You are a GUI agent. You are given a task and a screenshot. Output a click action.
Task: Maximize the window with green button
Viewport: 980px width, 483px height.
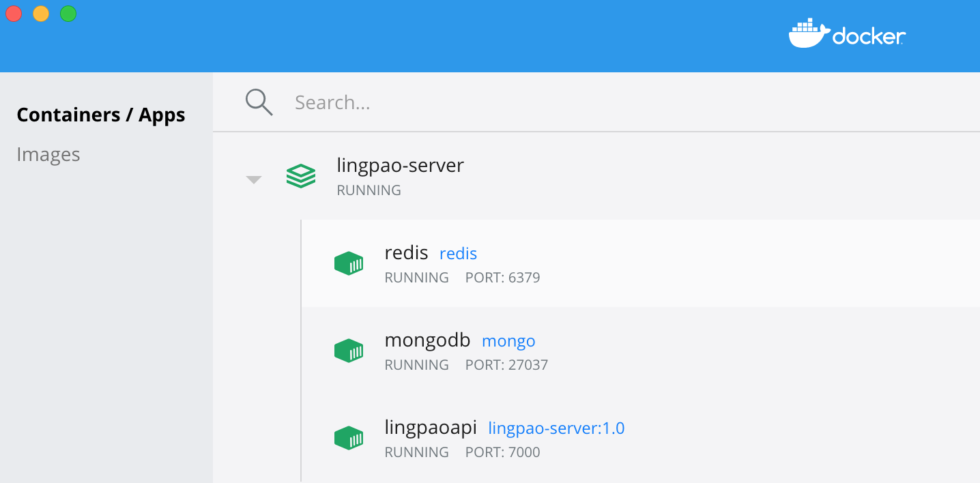pos(68,14)
